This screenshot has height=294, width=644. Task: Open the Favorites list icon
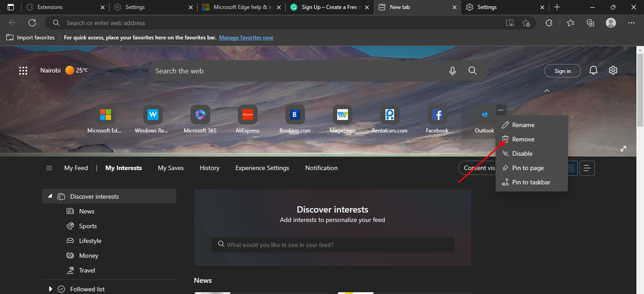(x=571, y=23)
